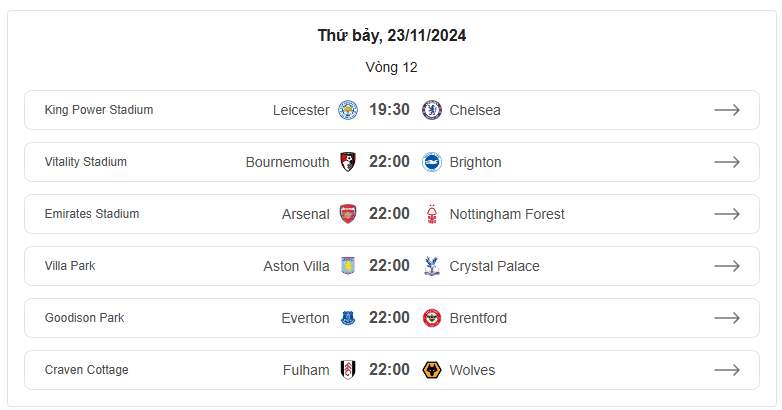Click the Aston Villa team name
782x410 pixels.
[296, 266]
